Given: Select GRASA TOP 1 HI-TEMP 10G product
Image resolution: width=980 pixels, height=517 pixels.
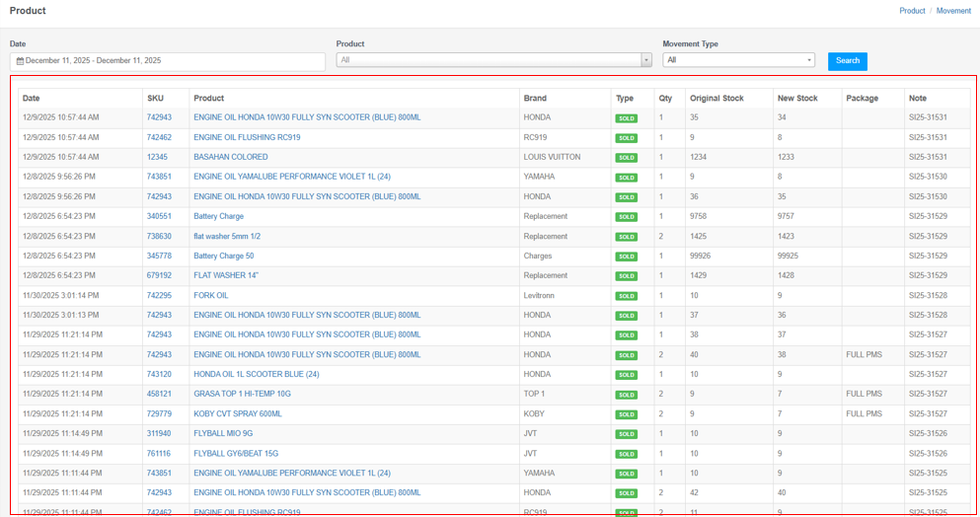Looking at the screenshot, I should (242, 394).
